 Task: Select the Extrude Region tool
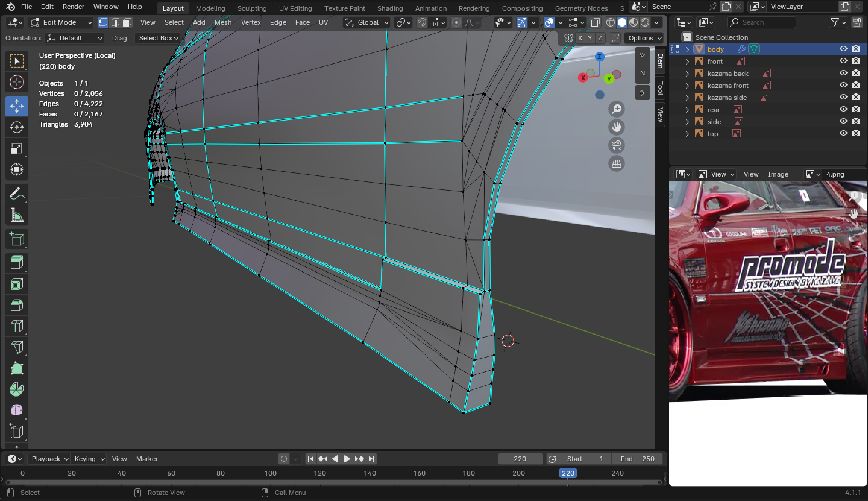pyautogui.click(x=17, y=262)
